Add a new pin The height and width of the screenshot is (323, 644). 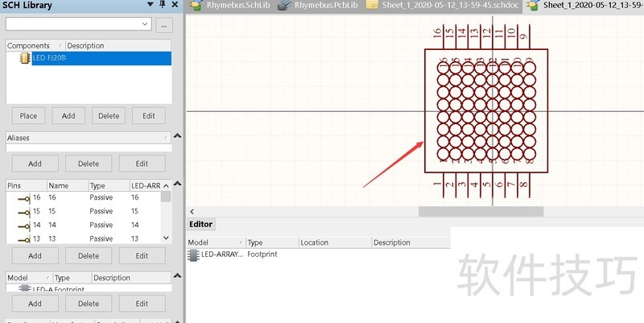(x=35, y=256)
